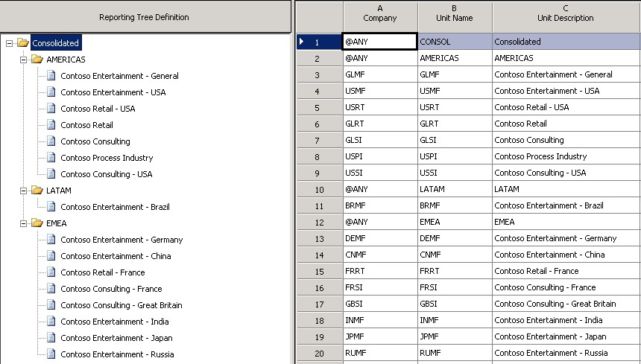Click column A Company header
641x364 pixels.
click(380, 16)
